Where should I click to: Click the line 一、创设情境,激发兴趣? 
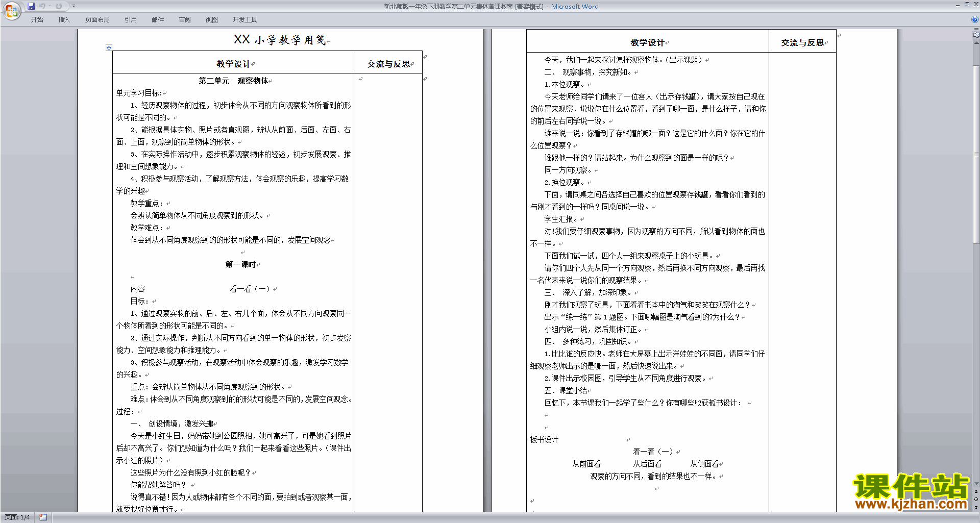click(172, 424)
